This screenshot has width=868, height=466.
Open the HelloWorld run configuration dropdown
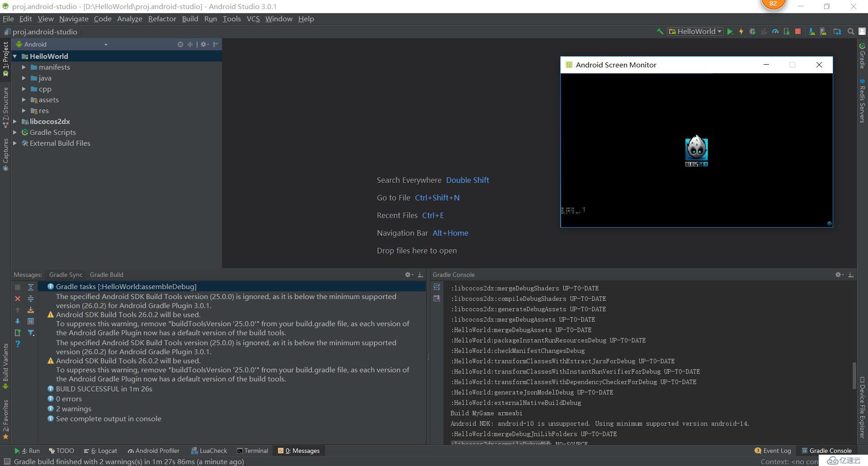[695, 31]
